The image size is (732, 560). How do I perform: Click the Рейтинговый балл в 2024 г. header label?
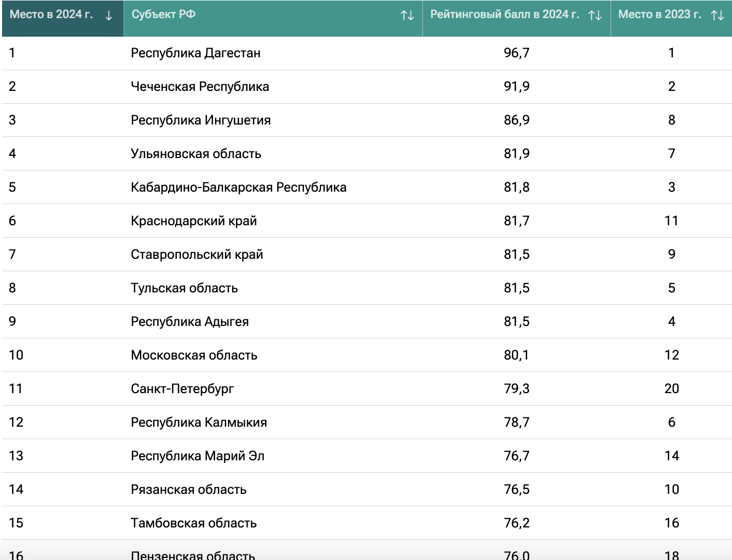[x=505, y=14]
